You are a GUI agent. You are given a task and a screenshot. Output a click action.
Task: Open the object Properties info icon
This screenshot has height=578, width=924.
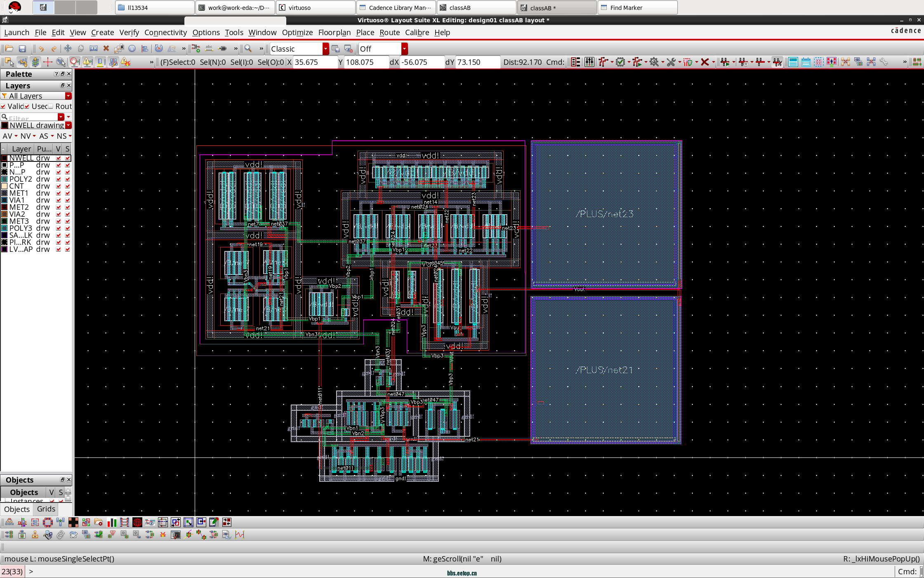132,49
